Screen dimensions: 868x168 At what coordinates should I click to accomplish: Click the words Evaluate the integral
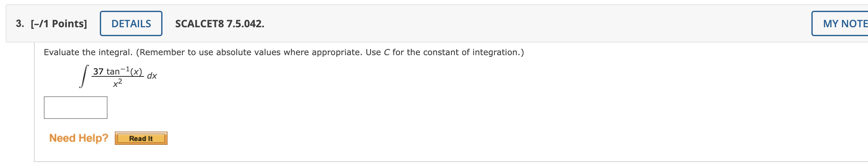88,52
